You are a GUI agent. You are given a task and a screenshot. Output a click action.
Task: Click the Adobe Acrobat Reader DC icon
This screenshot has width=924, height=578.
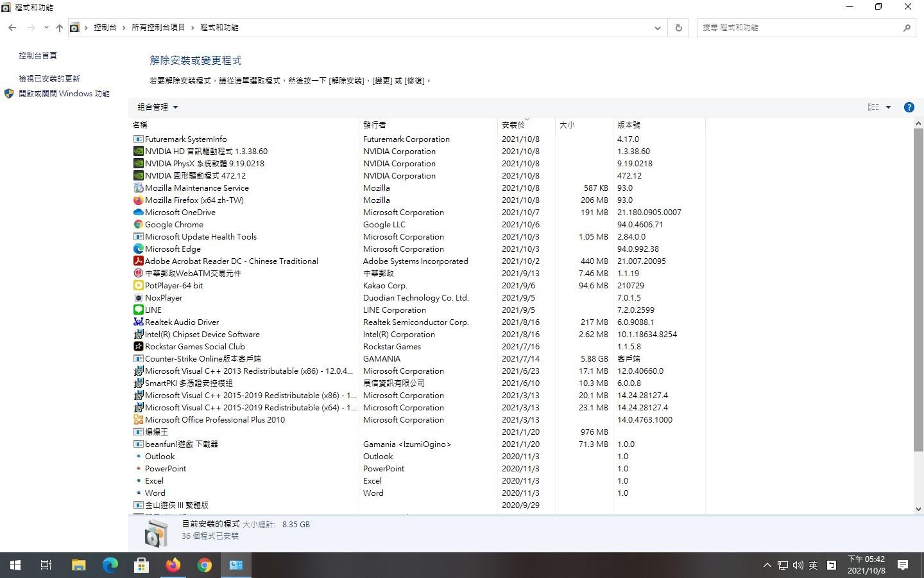point(138,261)
